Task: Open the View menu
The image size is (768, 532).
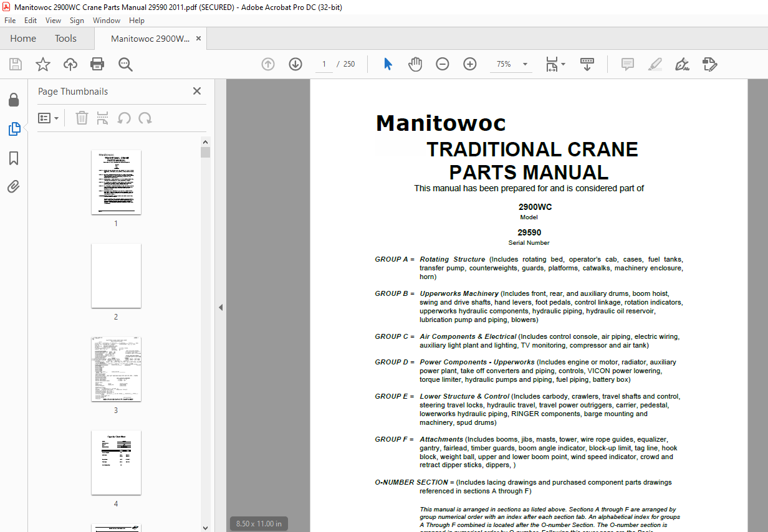Action: (x=53, y=21)
